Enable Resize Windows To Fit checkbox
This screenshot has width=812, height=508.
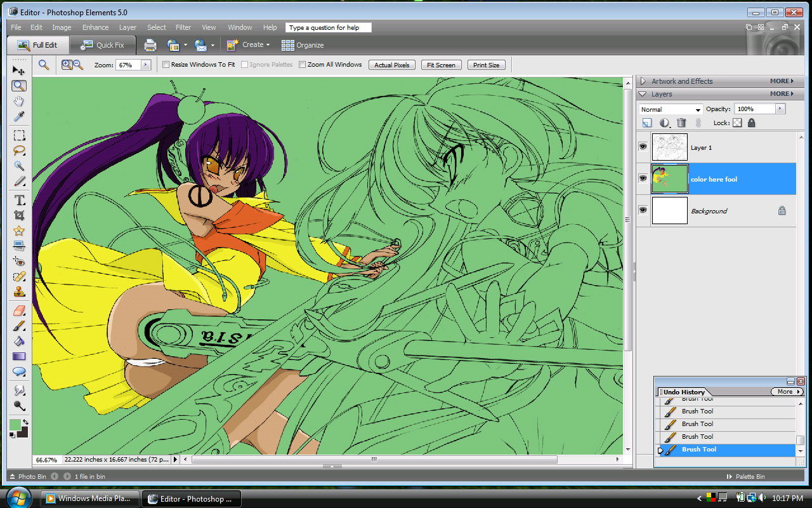tap(166, 65)
